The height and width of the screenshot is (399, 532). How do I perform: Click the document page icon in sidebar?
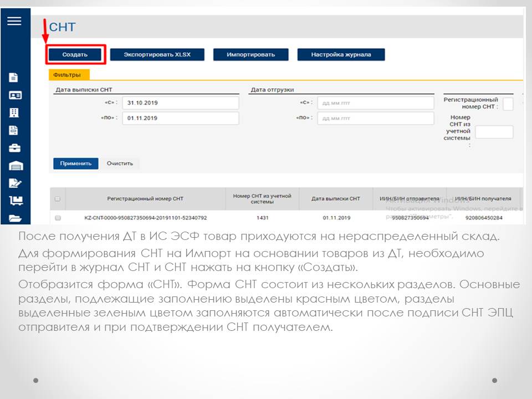pos(14,78)
